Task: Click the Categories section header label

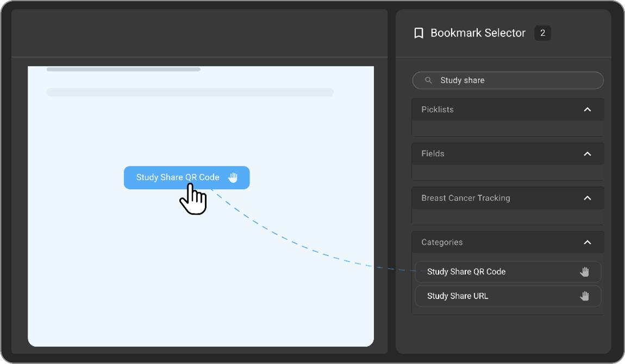Action: click(442, 242)
